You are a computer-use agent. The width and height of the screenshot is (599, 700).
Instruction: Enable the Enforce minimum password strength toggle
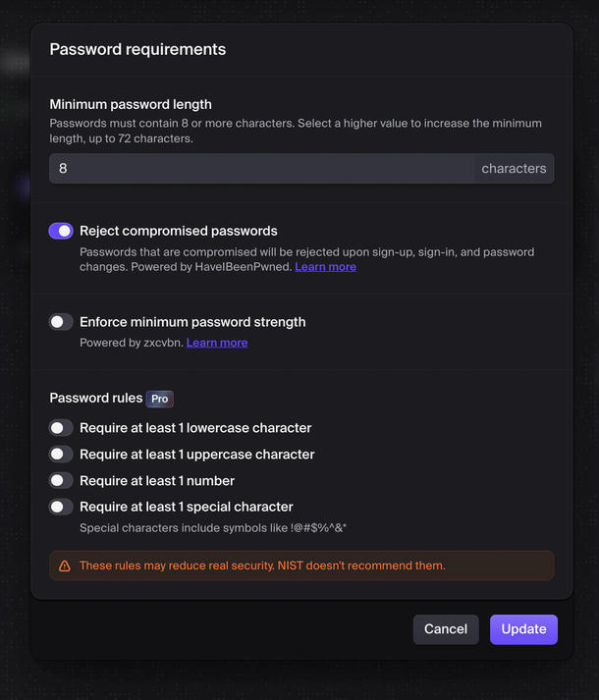61,322
